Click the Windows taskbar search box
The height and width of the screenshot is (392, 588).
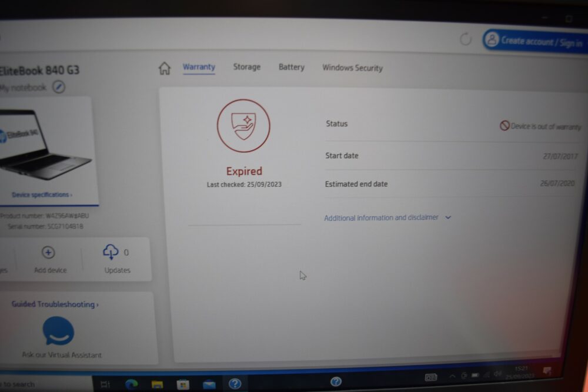tap(45, 384)
